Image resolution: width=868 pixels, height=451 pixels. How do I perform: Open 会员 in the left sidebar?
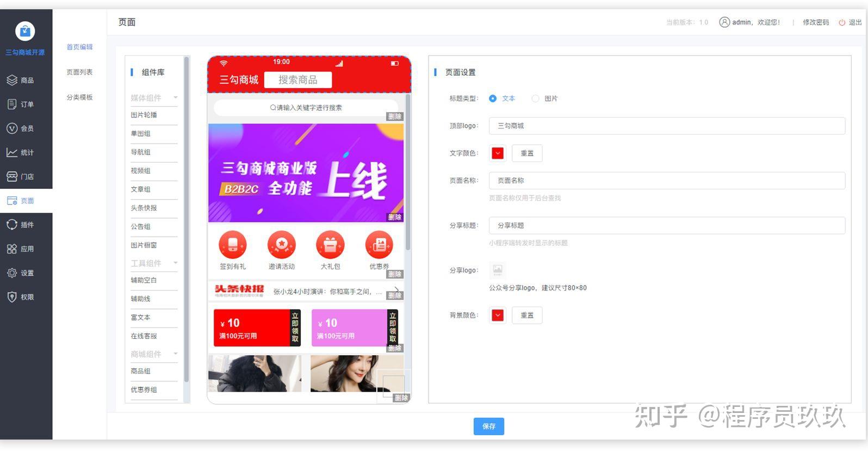[x=26, y=128]
